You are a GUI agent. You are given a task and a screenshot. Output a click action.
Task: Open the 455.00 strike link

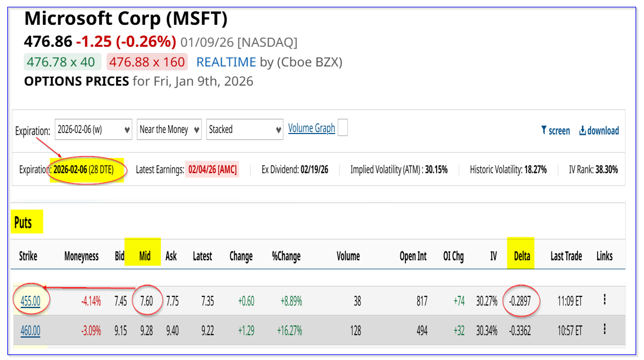tap(30, 301)
